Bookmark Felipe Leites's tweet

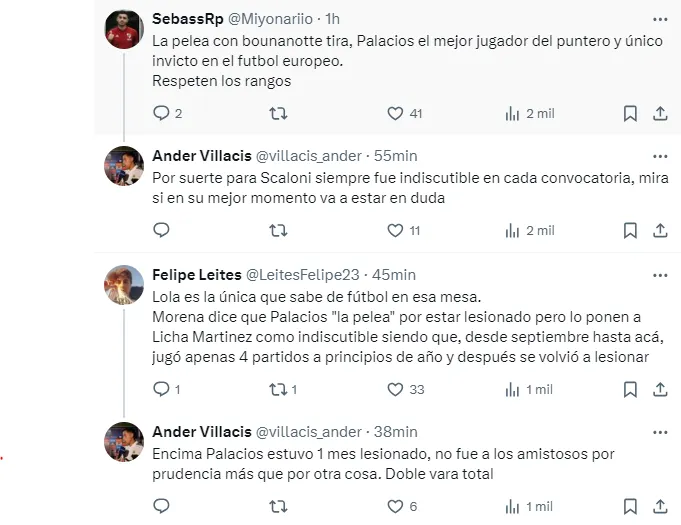tap(630, 389)
